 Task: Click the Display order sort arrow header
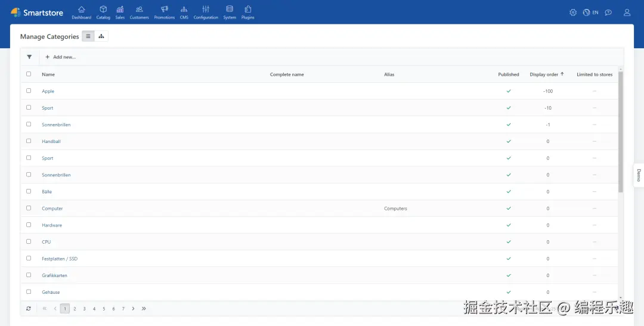click(x=547, y=74)
